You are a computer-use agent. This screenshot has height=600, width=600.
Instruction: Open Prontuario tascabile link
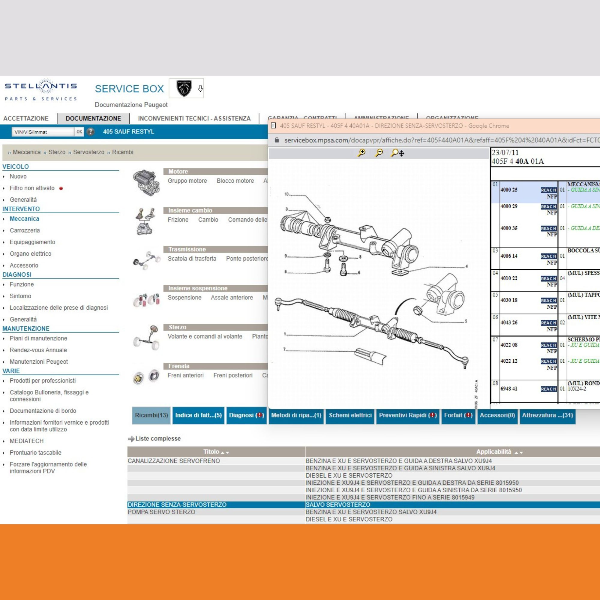coord(35,453)
